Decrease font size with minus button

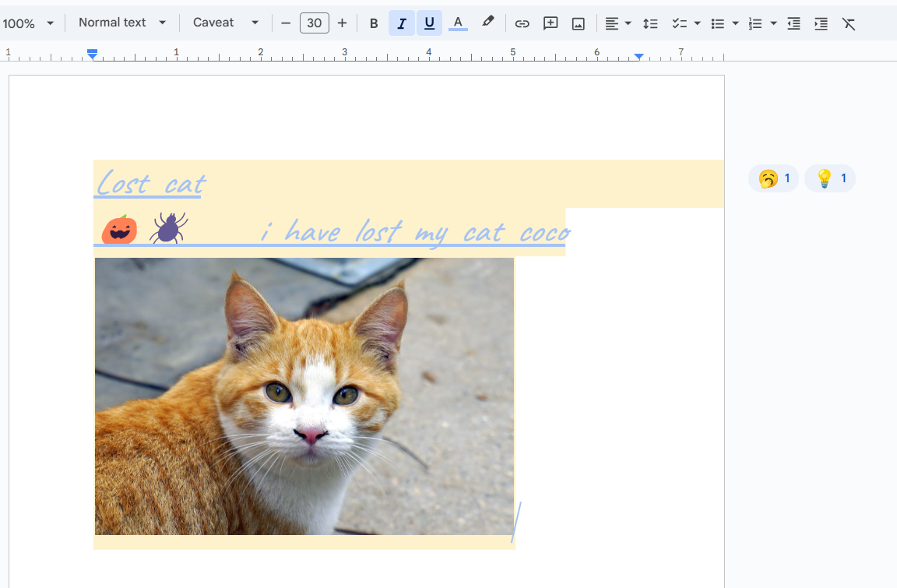coord(286,23)
